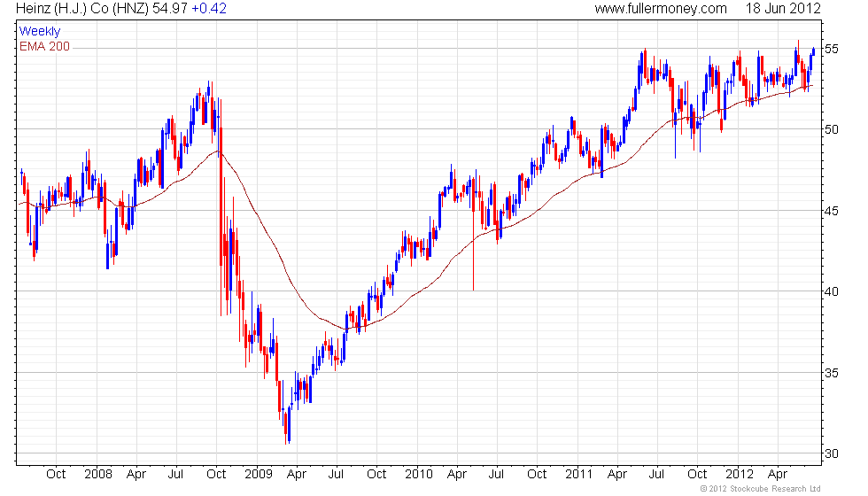Click the 18 Jun 2012 date
Screen dimensions: 868x496
pos(783,9)
